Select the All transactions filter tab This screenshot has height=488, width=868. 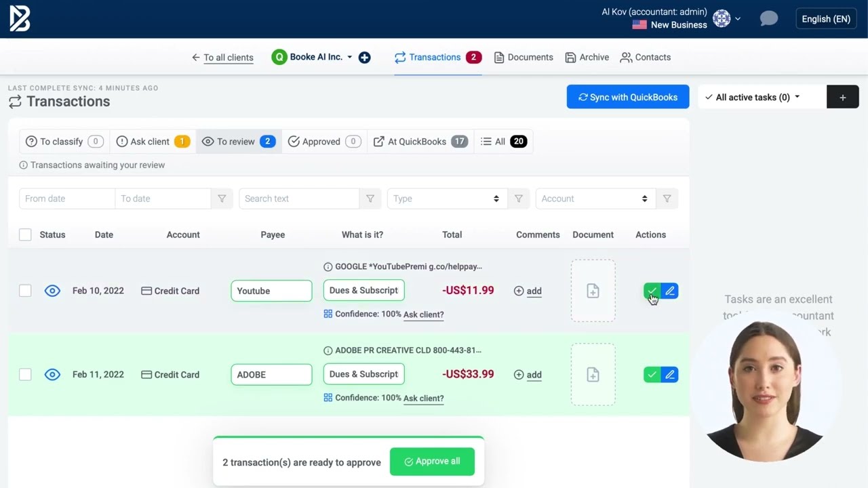[x=504, y=142]
